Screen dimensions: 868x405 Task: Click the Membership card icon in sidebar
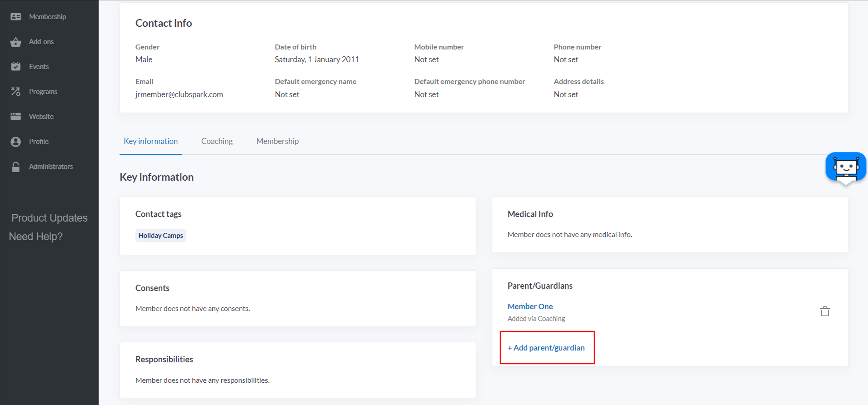(x=16, y=17)
